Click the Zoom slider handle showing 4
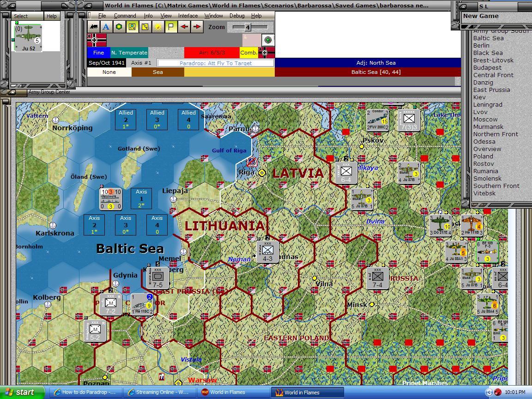 tap(248, 27)
